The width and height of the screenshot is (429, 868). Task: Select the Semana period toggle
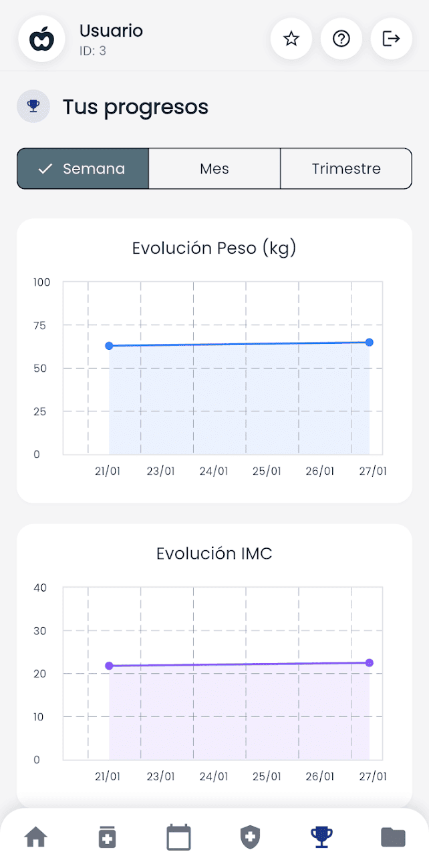(82, 169)
